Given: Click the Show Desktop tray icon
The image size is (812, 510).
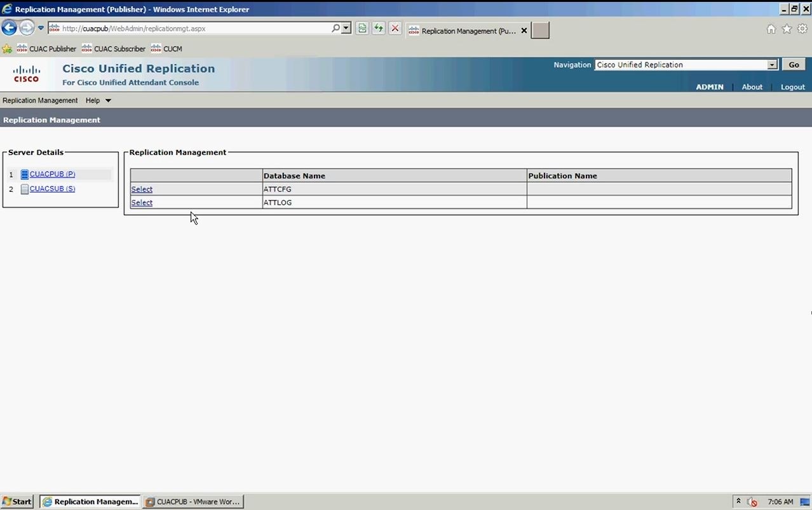Looking at the screenshot, I should pyautogui.click(x=805, y=502).
